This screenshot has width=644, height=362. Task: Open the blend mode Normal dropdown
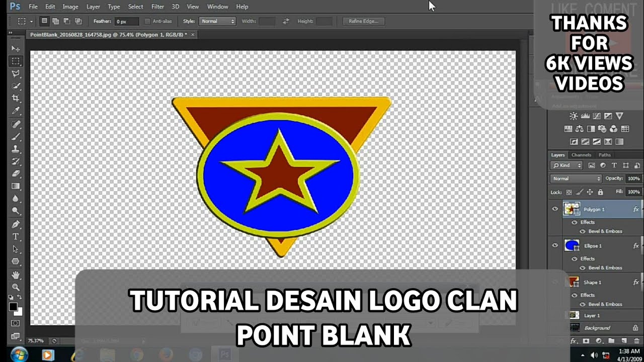point(576,178)
